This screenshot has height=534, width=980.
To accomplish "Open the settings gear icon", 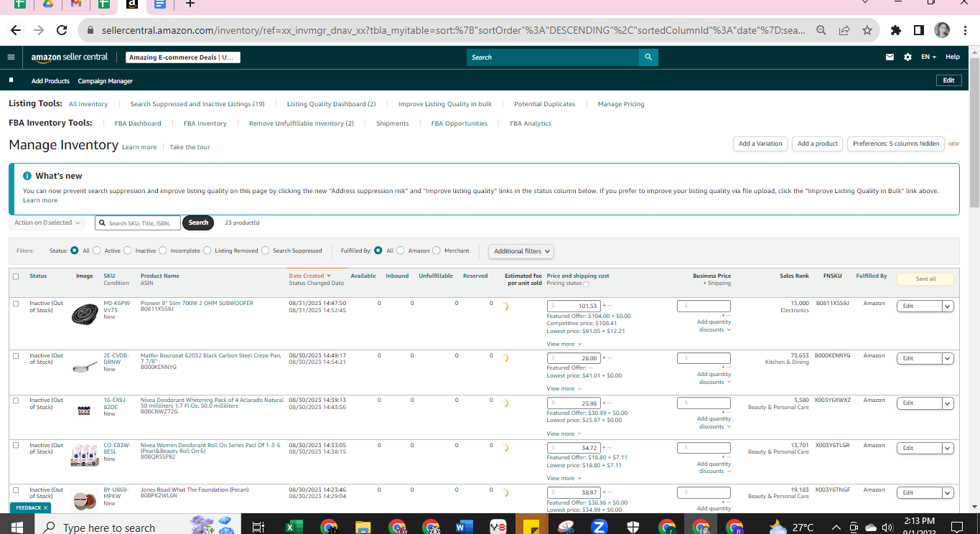I will point(907,57).
